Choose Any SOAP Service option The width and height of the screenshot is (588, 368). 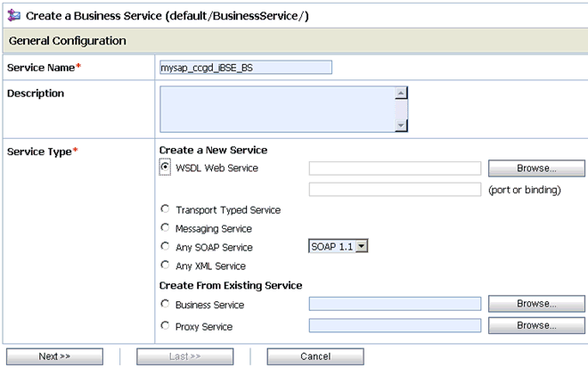(165, 246)
